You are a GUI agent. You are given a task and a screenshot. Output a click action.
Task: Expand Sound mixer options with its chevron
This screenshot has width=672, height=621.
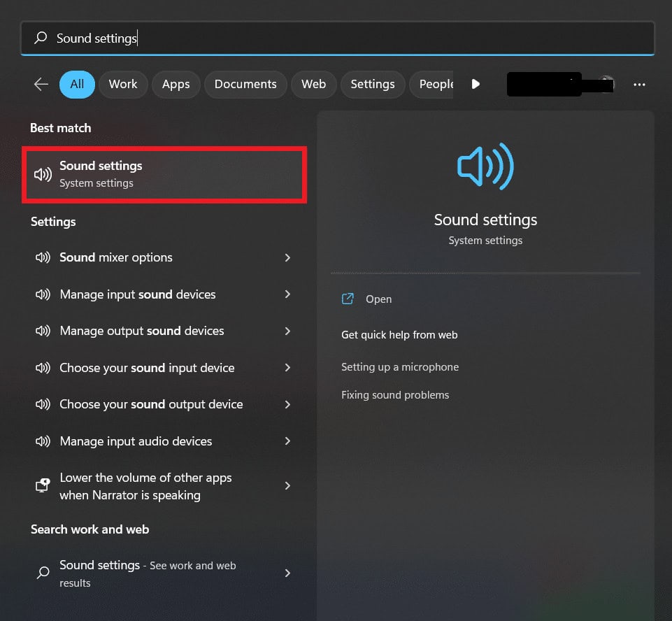click(287, 257)
